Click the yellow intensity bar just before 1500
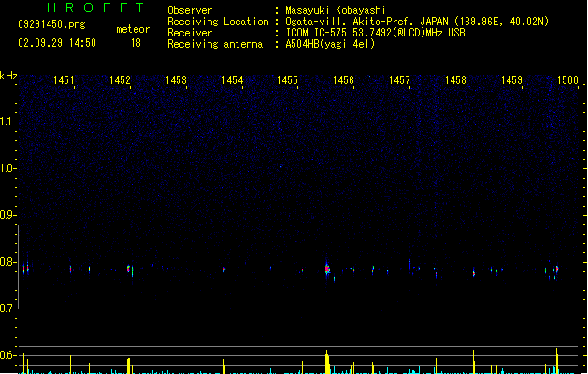The height and width of the screenshot is (374, 588). pyautogui.click(x=557, y=361)
